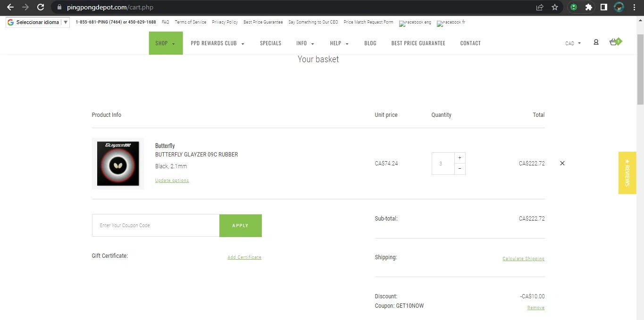Expand the PPD REWARDS CLUB menu
The height and width of the screenshot is (320, 644).
pyautogui.click(x=217, y=43)
